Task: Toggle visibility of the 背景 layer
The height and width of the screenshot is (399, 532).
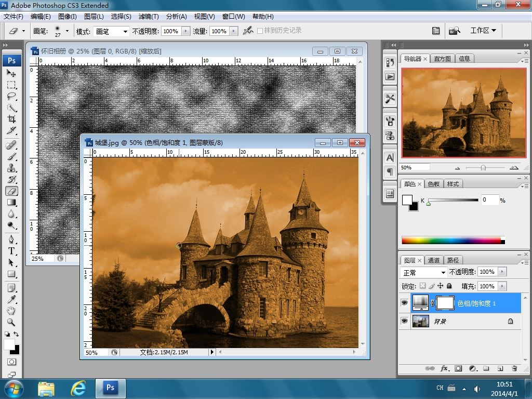Action: pyautogui.click(x=404, y=322)
